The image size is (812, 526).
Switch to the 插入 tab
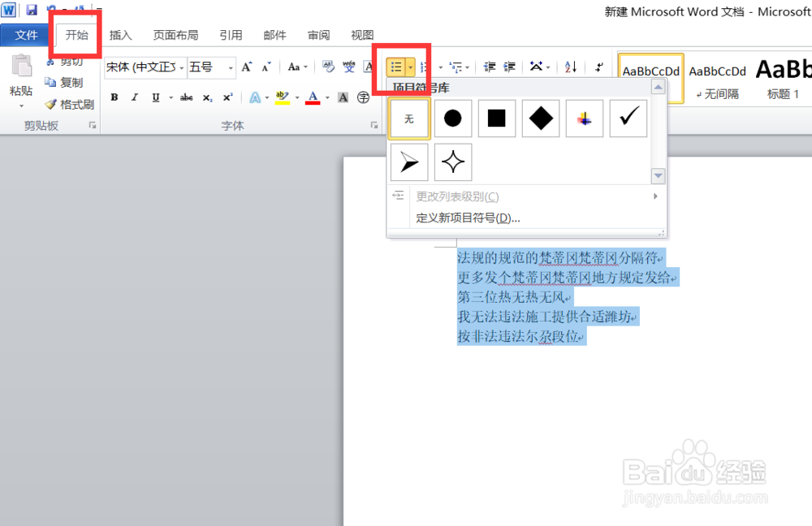(x=121, y=35)
